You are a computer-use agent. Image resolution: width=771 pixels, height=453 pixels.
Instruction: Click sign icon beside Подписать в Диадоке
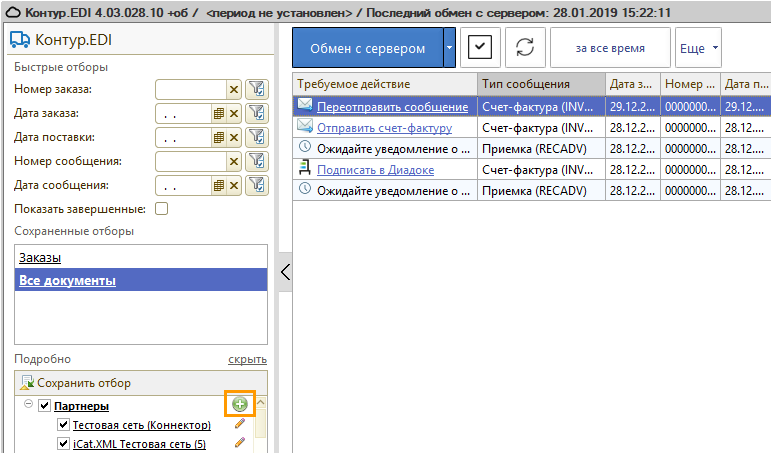click(x=305, y=168)
